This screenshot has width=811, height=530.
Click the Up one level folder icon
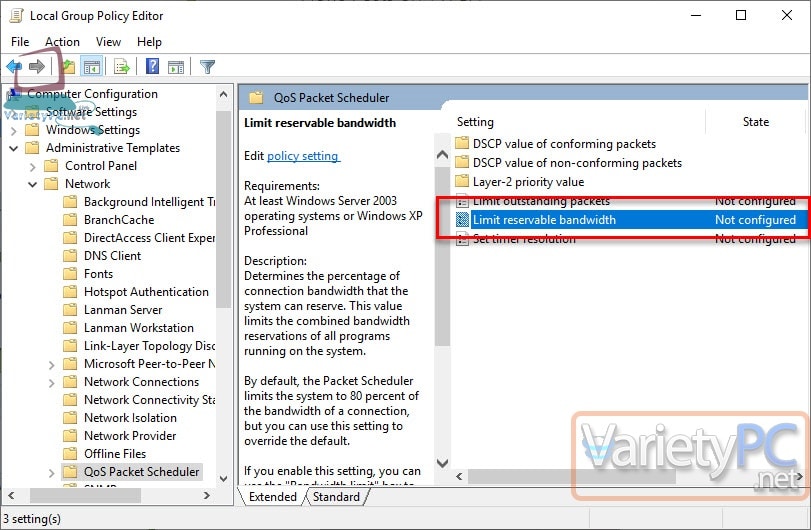tap(68, 67)
